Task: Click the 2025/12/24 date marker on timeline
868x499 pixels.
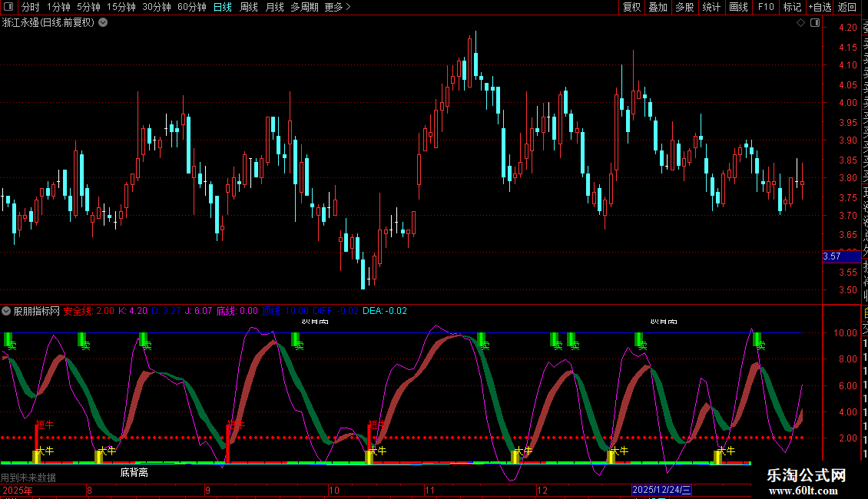Action: click(661, 490)
